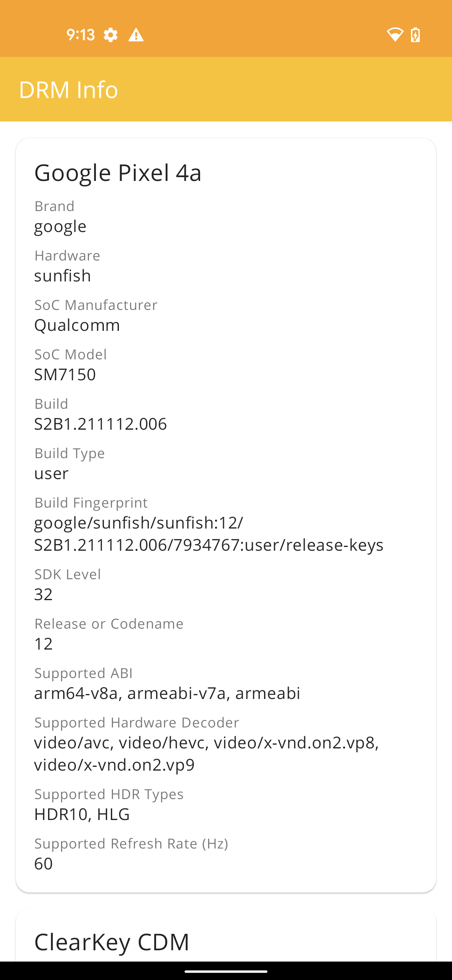This screenshot has width=452, height=980.
Task: Tap the charging battery icon
Action: tap(414, 35)
